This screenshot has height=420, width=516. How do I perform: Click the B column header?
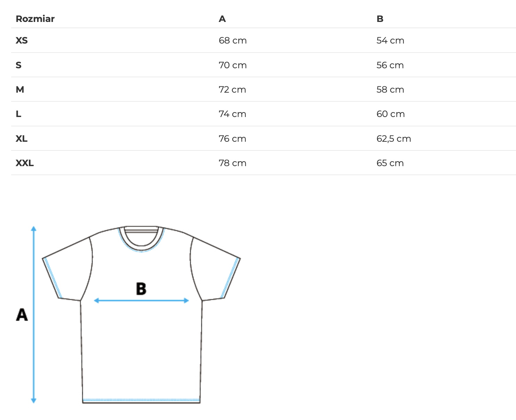[x=380, y=19]
